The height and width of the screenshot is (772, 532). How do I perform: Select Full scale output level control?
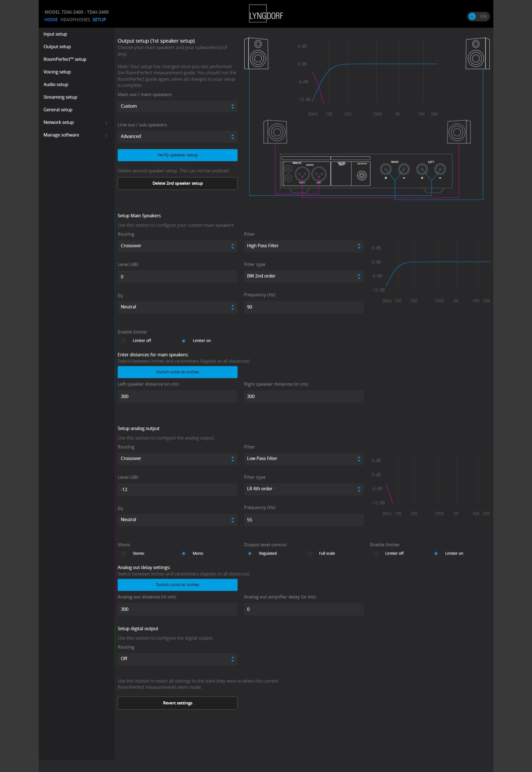point(310,553)
